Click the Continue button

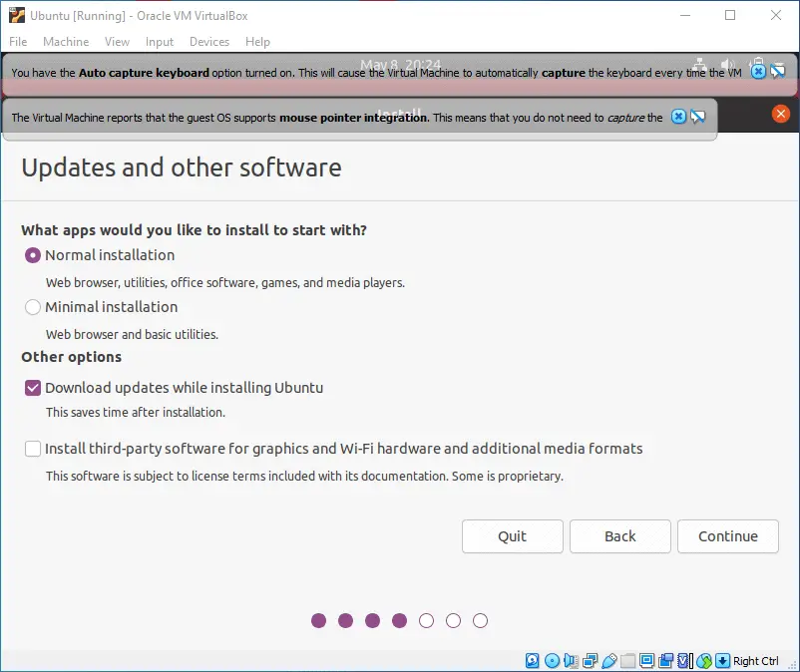pyautogui.click(x=727, y=535)
